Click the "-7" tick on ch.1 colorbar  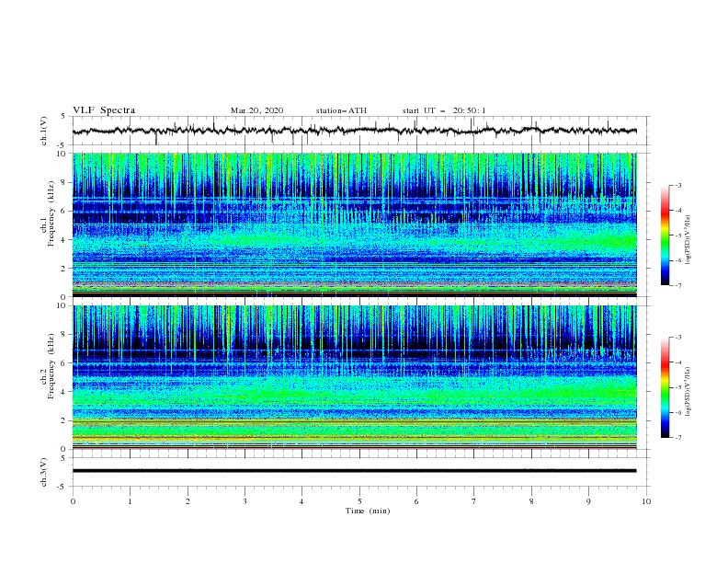pos(678,286)
